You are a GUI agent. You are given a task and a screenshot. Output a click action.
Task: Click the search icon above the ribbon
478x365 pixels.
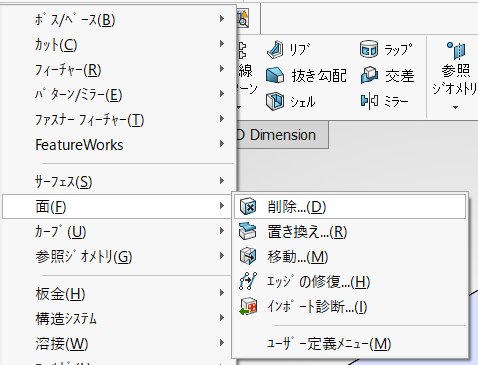[x=243, y=19]
